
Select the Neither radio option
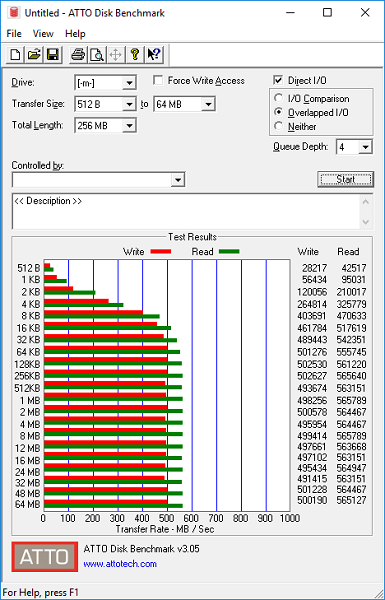coord(279,126)
